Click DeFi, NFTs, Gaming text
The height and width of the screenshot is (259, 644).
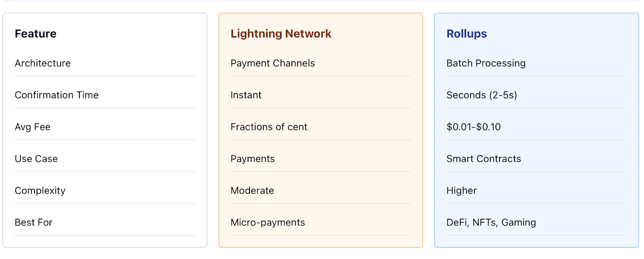[491, 222]
